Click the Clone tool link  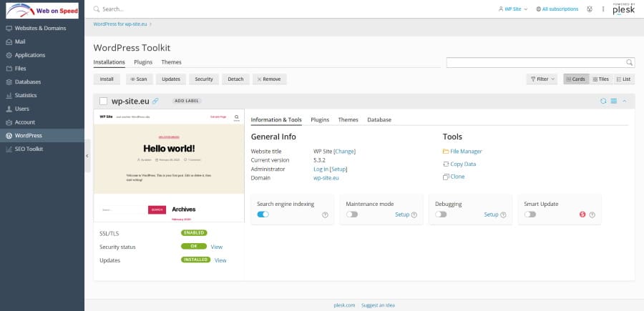pos(454,177)
